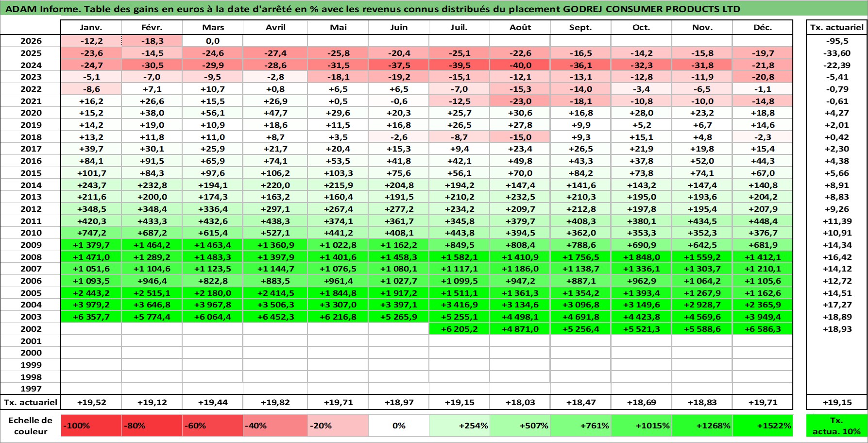
Task: Click the "Echelle de couleur" legend label
Action: 31,426
